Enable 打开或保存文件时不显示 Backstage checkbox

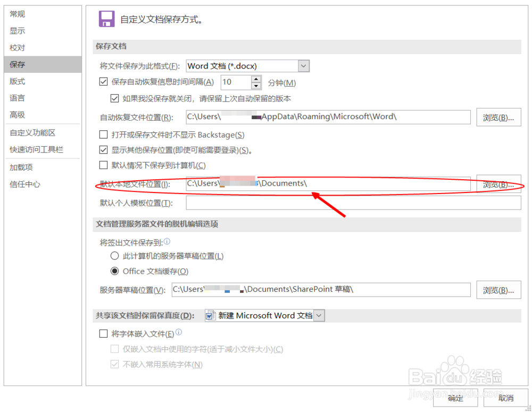click(x=104, y=134)
